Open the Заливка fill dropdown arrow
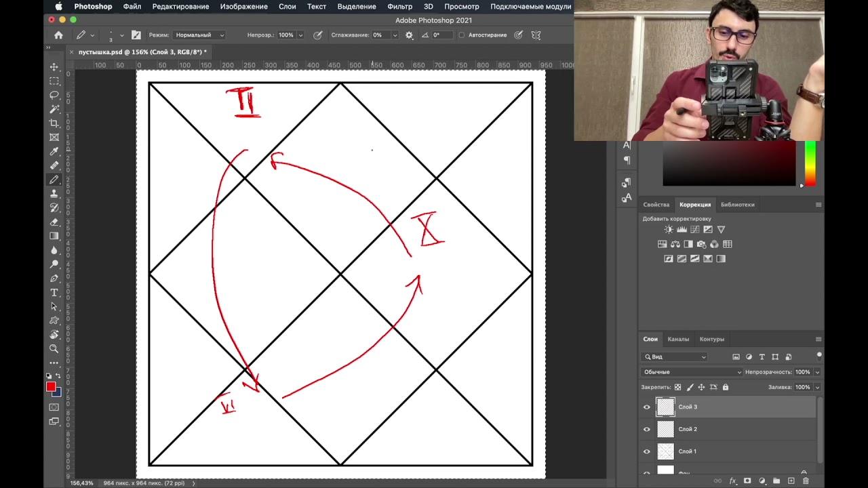This screenshot has width=868, height=488. [817, 387]
